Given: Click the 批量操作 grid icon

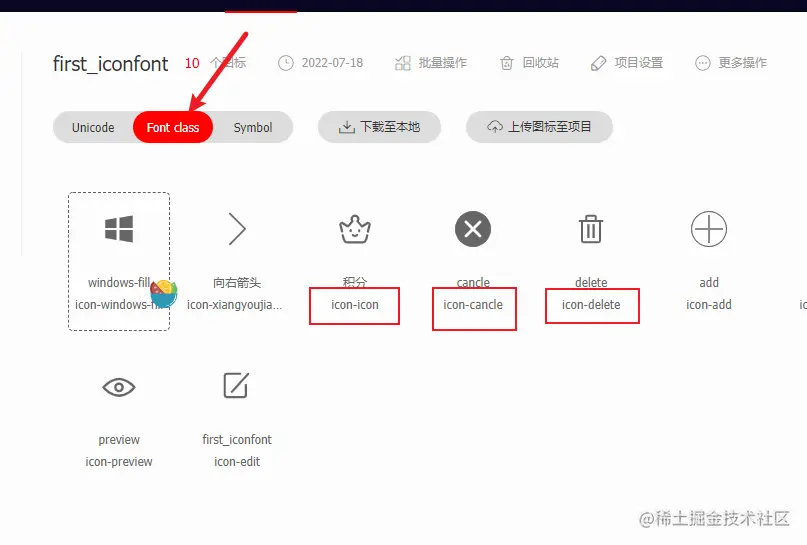Looking at the screenshot, I should point(402,63).
